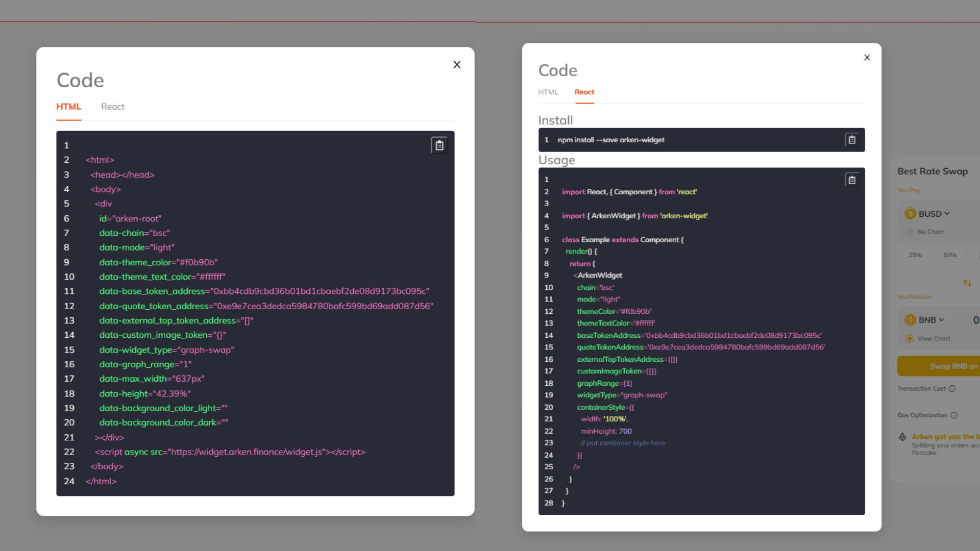The width and height of the screenshot is (980, 551).
Task: Click the graphRange={1} line
Action: pyautogui.click(x=604, y=383)
